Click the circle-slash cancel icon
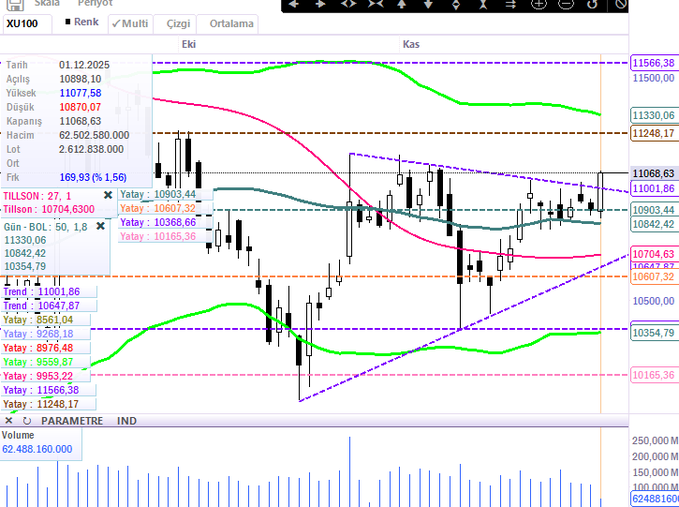 point(621,4)
